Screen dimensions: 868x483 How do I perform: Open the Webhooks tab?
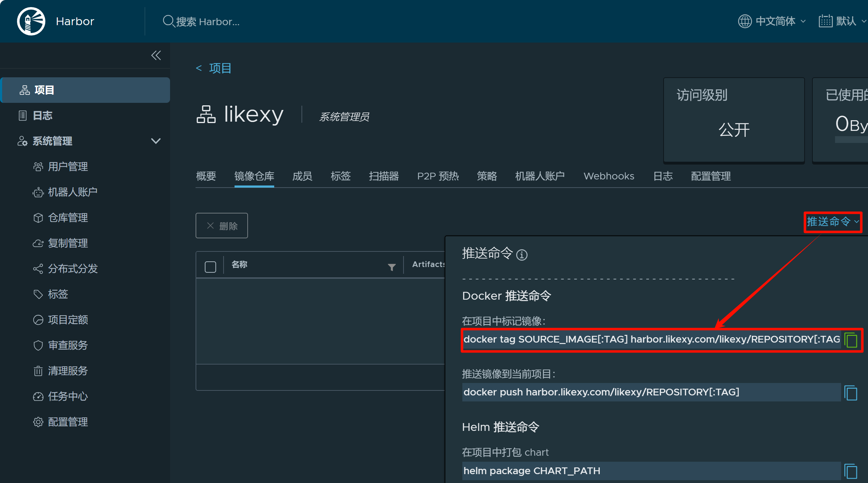[609, 176]
